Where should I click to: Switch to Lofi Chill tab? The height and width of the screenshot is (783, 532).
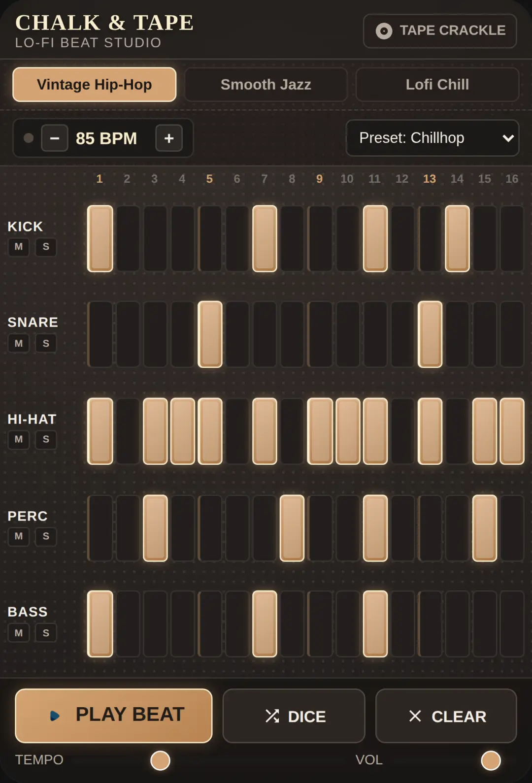click(x=437, y=85)
